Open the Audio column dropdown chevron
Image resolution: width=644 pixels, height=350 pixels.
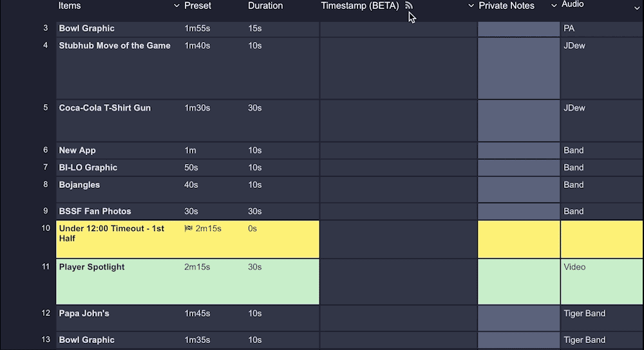point(637,7)
